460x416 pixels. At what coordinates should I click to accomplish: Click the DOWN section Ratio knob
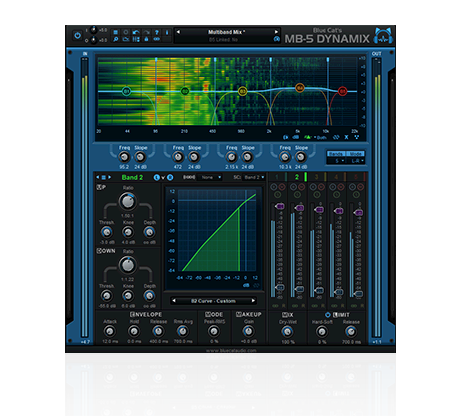tap(127, 265)
